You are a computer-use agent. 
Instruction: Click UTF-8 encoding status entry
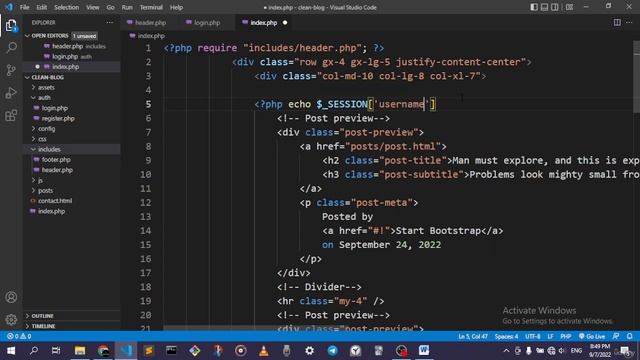click(533, 336)
